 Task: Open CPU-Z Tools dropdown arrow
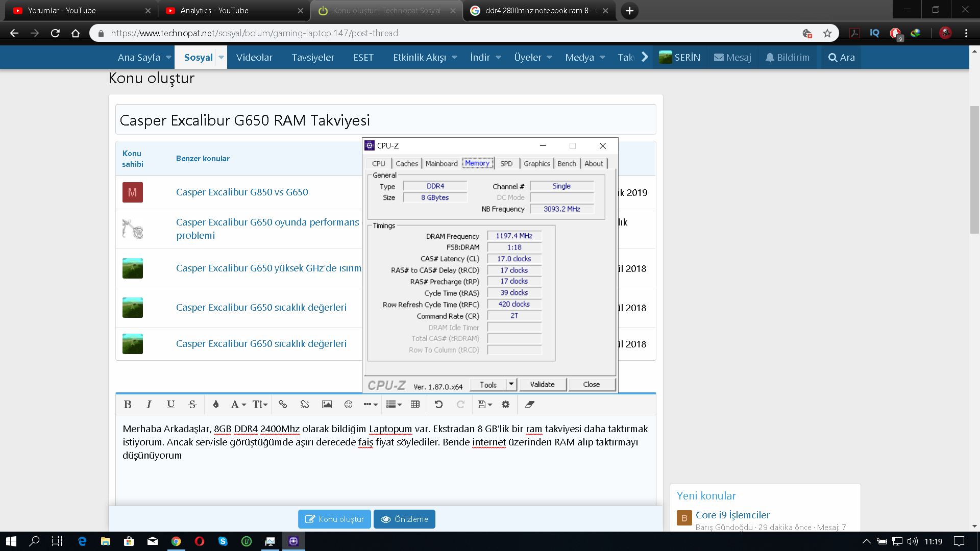[511, 384]
